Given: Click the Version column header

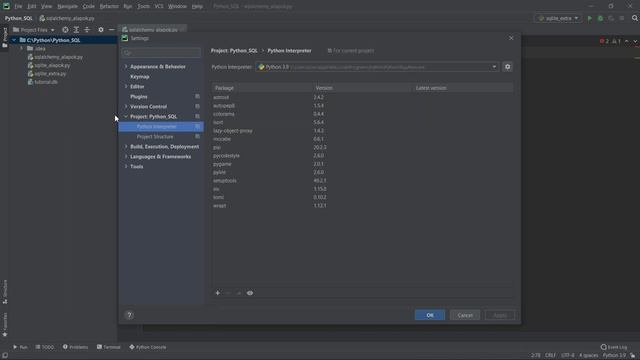Looking at the screenshot, I should click(x=362, y=88).
